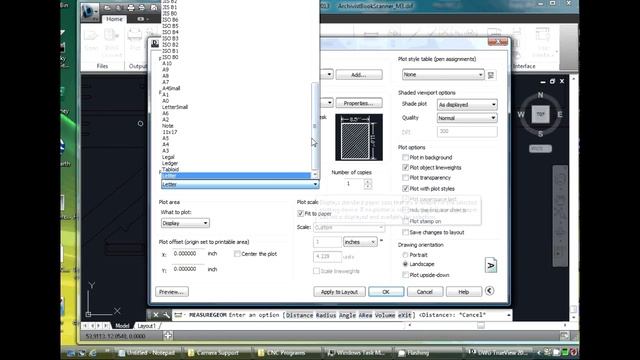640x360 pixels.
Task: Toggle the Plot in background checkbox
Action: (405, 157)
